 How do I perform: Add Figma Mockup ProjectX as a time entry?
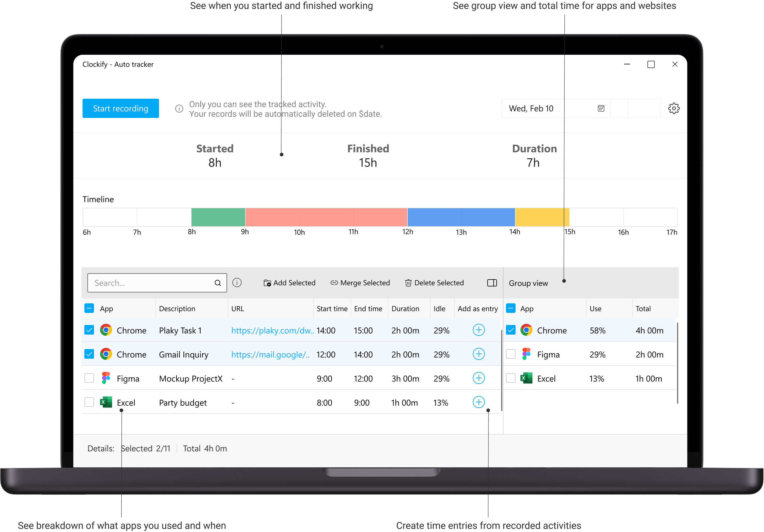click(x=479, y=378)
